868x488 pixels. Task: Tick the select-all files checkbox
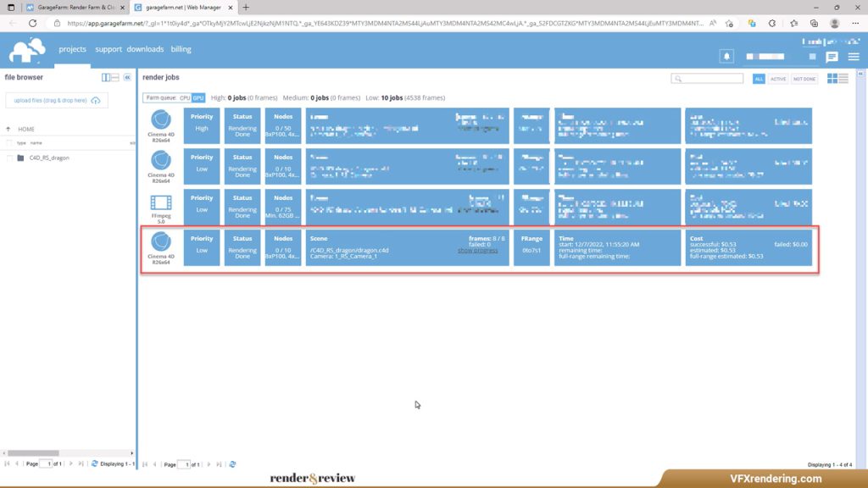click(8, 142)
